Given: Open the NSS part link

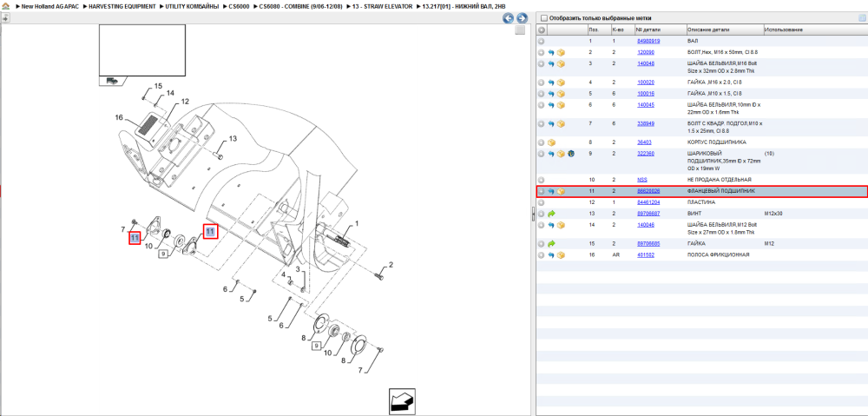Looking at the screenshot, I should [642, 180].
